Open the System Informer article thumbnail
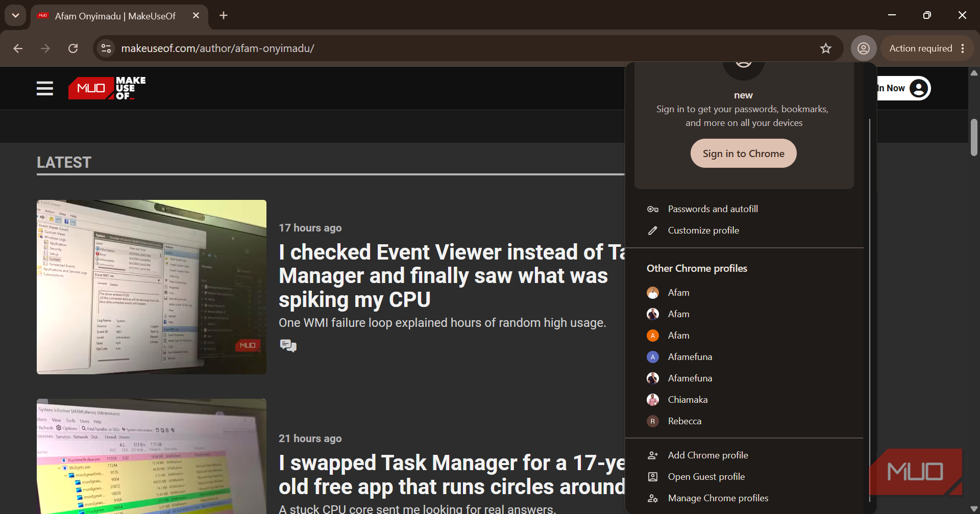Image resolution: width=980 pixels, height=514 pixels. 152,456
